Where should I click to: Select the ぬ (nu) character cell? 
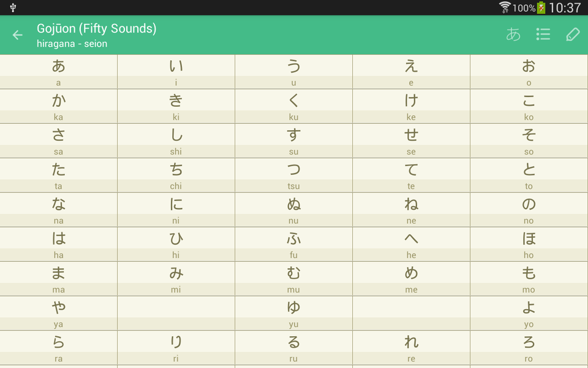(x=293, y=205)
